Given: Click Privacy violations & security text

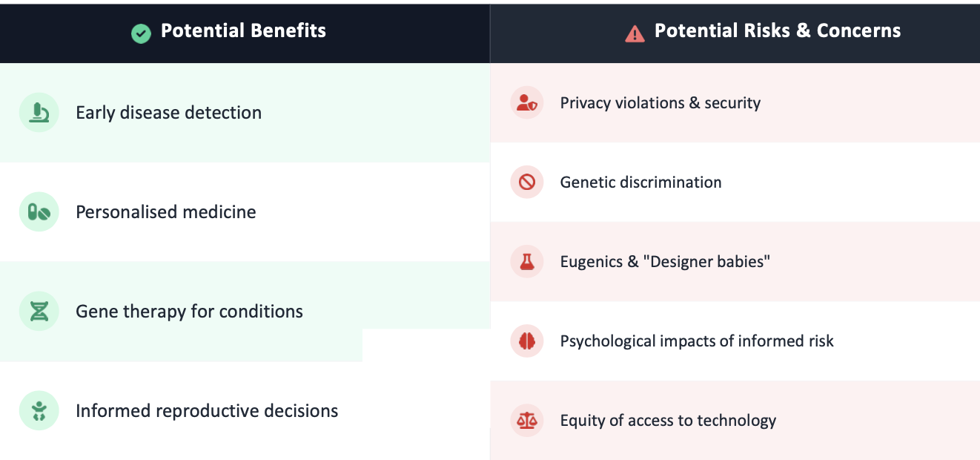Looking at the screenshot, I should [660, 102].
